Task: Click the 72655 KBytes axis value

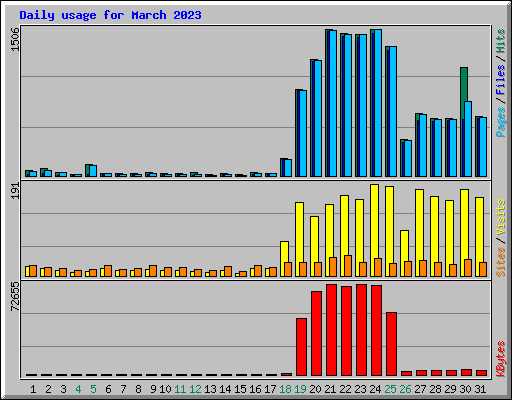Action: [x=15, y=296]
